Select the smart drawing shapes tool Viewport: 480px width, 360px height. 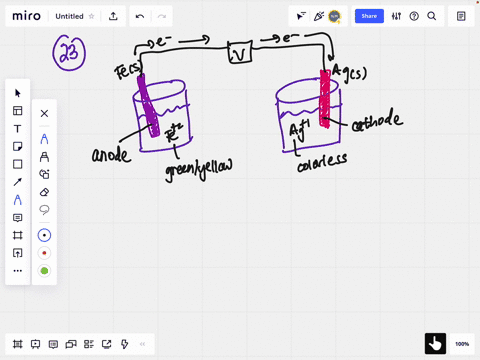click(44, 174)
